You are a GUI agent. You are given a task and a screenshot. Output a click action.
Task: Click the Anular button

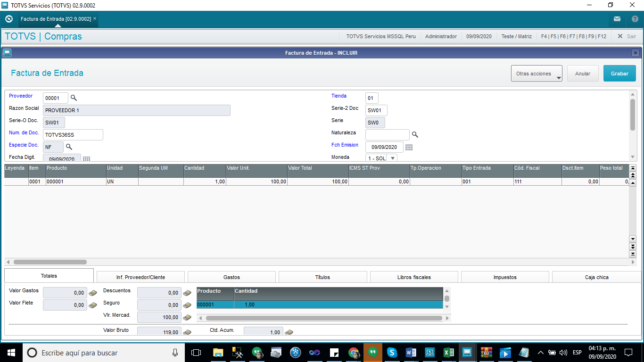click(583, 74)
